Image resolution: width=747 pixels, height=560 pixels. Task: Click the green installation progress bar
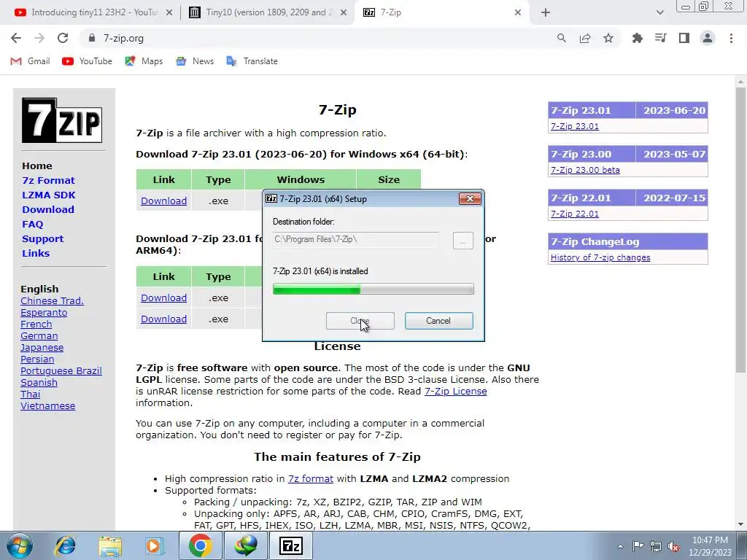pos(373,289)
